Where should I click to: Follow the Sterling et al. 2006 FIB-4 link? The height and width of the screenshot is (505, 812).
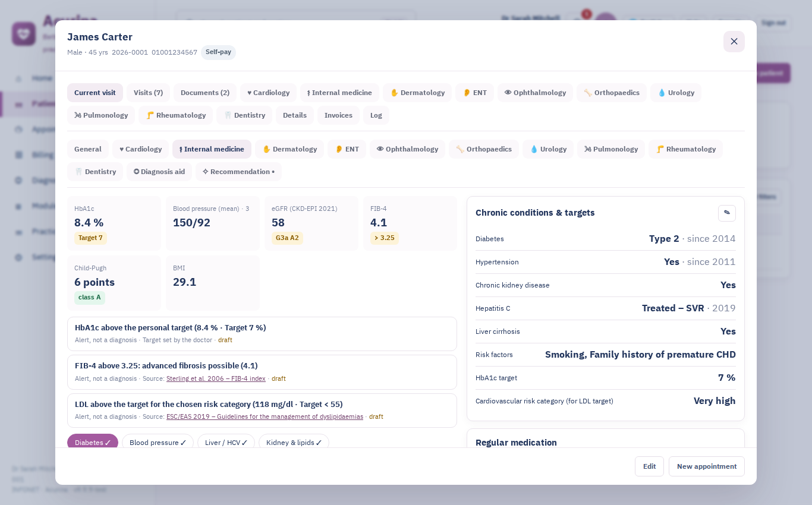(x=216, y=378)
